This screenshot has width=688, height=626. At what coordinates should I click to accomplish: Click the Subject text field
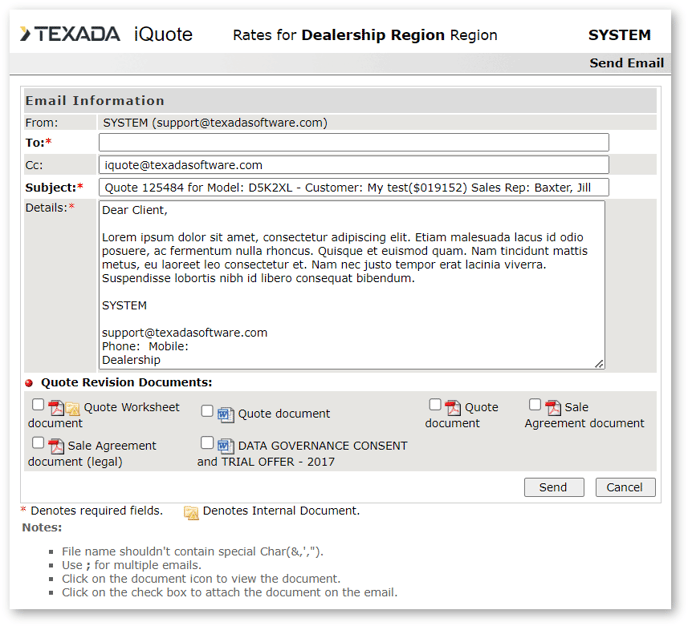pos(353,188)
